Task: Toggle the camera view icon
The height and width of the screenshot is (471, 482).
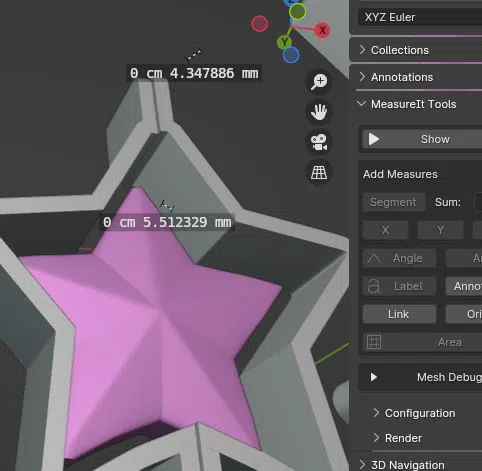Action: tap(319, 142)
